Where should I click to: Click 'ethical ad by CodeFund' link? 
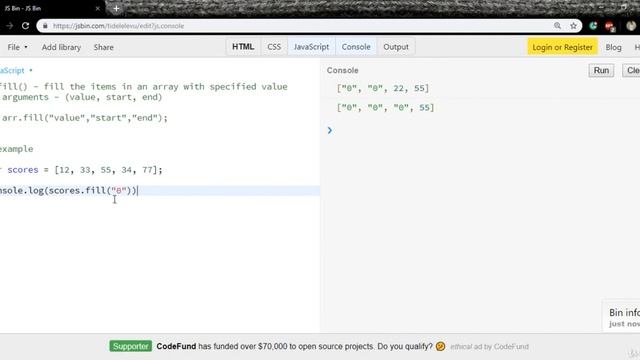[489, 347]
